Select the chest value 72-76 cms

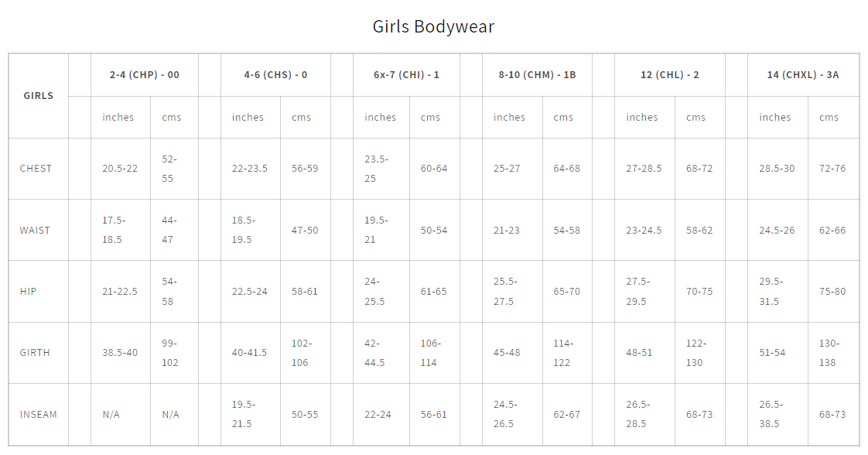[832, 169]
